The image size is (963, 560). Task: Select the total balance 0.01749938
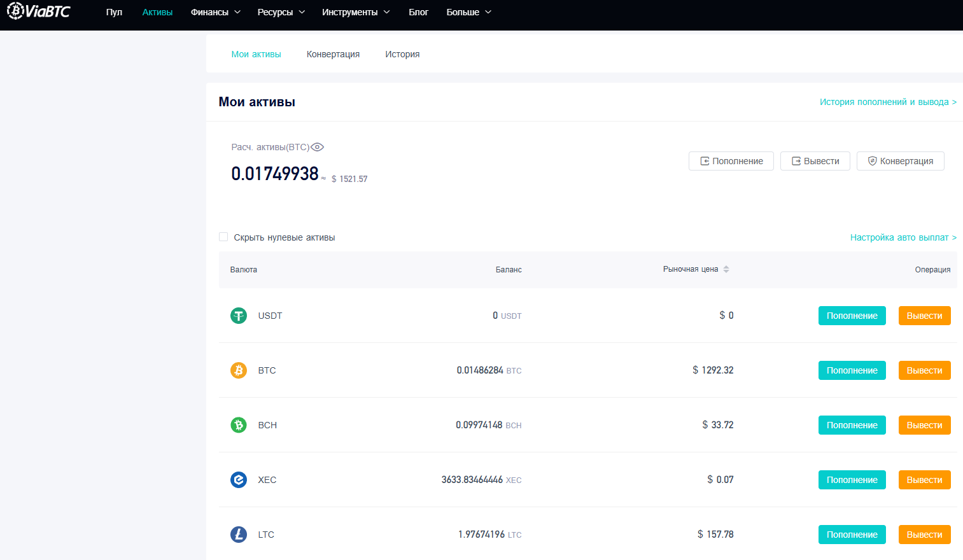pyautogui.click(x=275, y=174)
